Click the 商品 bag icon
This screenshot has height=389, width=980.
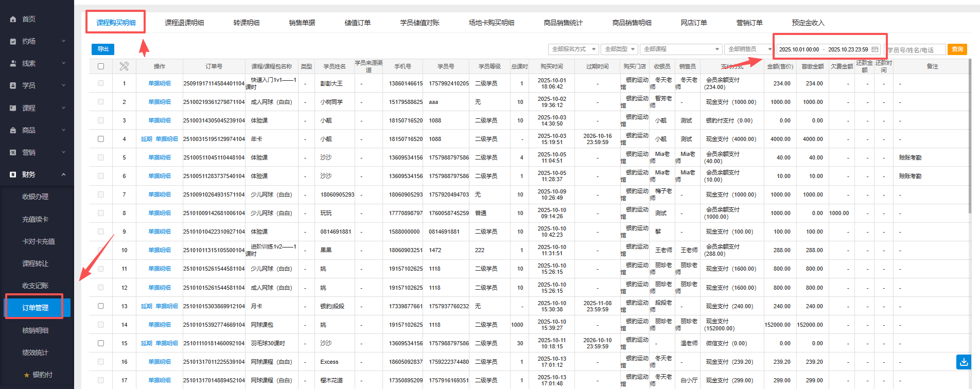click(13, 130)
